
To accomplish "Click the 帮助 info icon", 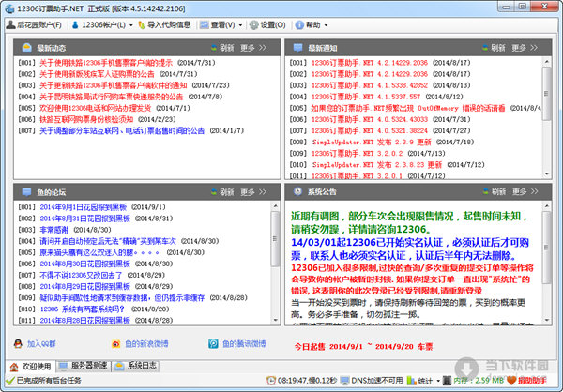I will (299, 25).
